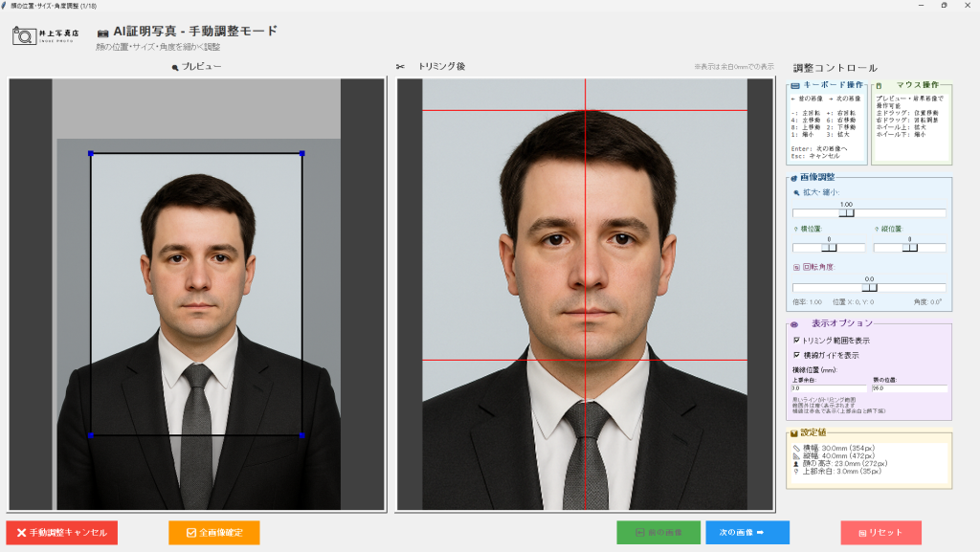This screenshot has width=980, height=552.
Task: Click the 調整コントロール heading
Action: [835, 67]
